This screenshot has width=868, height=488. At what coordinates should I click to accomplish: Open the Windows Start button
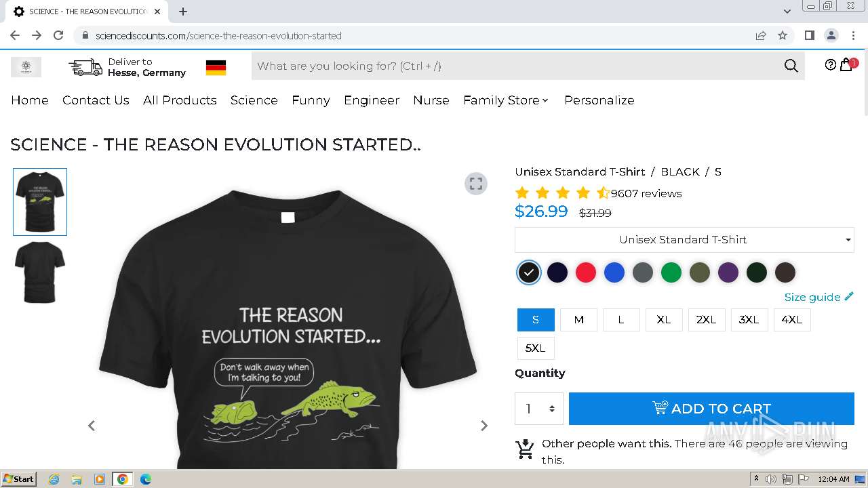point(19,479)
